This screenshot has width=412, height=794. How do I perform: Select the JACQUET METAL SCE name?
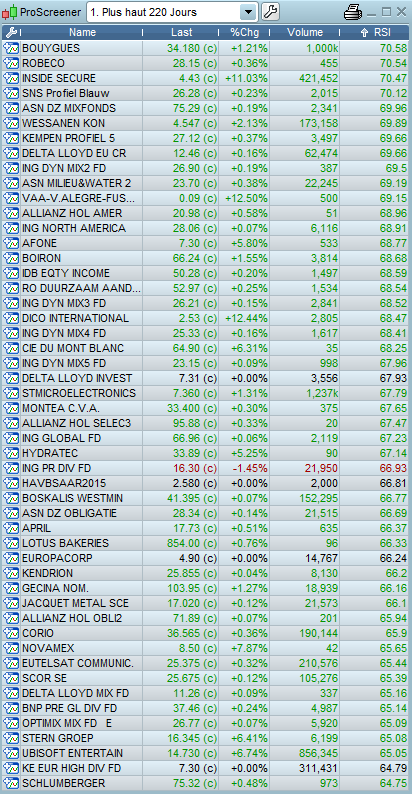75,603
